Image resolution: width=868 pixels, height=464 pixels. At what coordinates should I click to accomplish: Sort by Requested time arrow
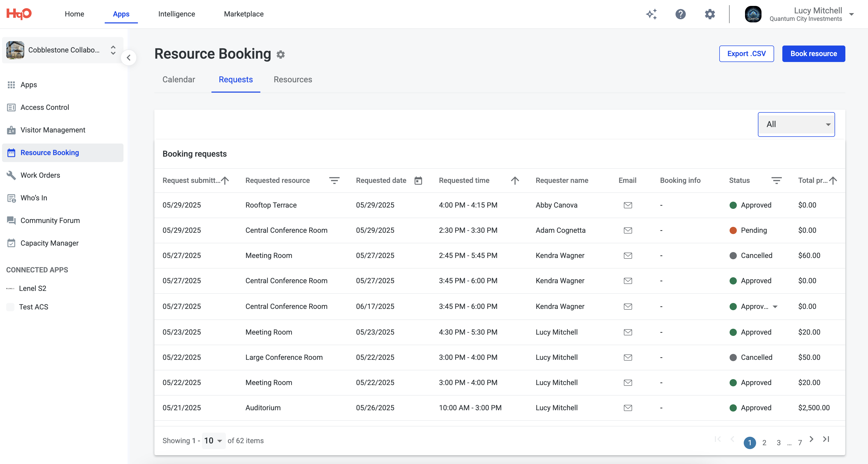(515, 181)
